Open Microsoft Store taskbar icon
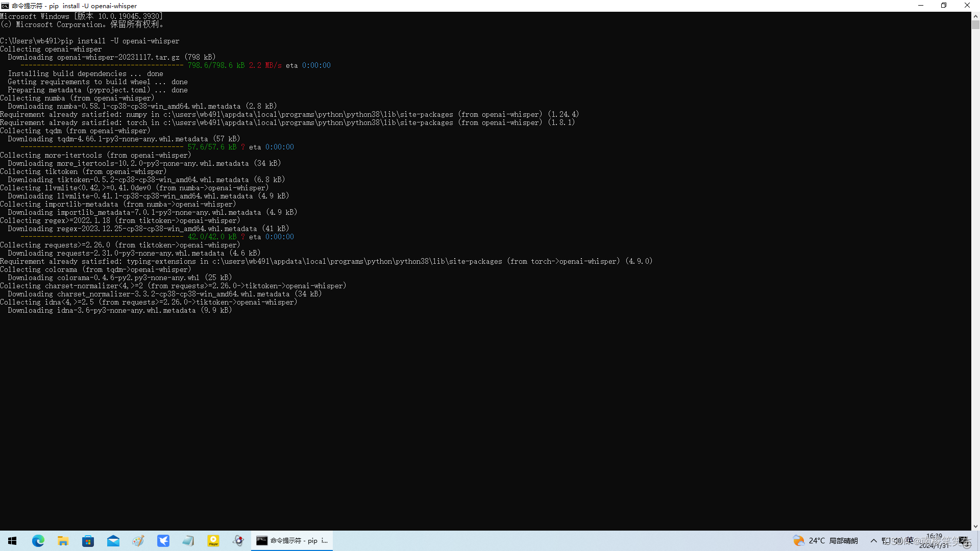Viewport: 980px width, 551px height. point(88,541)
